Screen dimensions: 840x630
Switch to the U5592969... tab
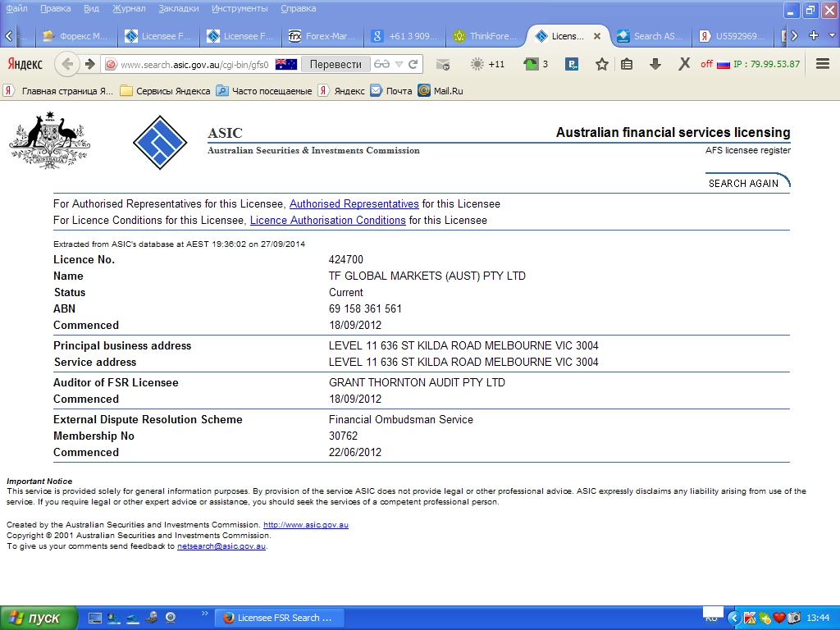pyautogui.click(x=733, y=36)
